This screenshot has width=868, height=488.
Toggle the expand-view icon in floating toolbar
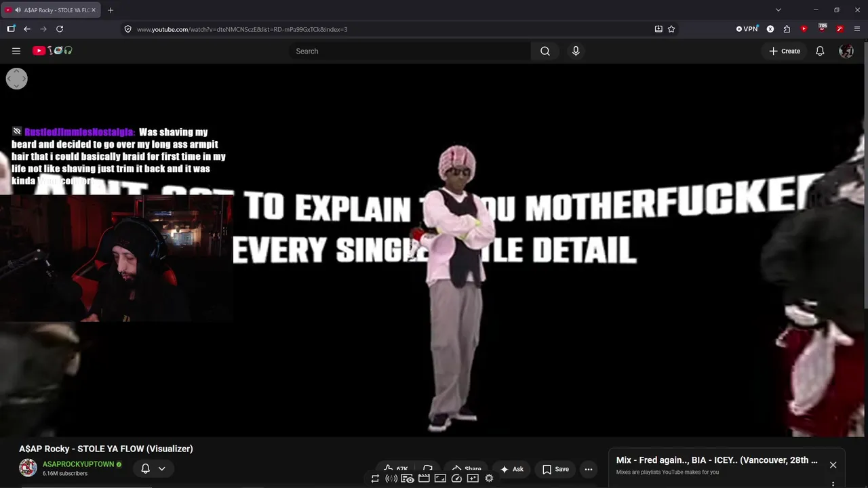(x=440, y=479)
